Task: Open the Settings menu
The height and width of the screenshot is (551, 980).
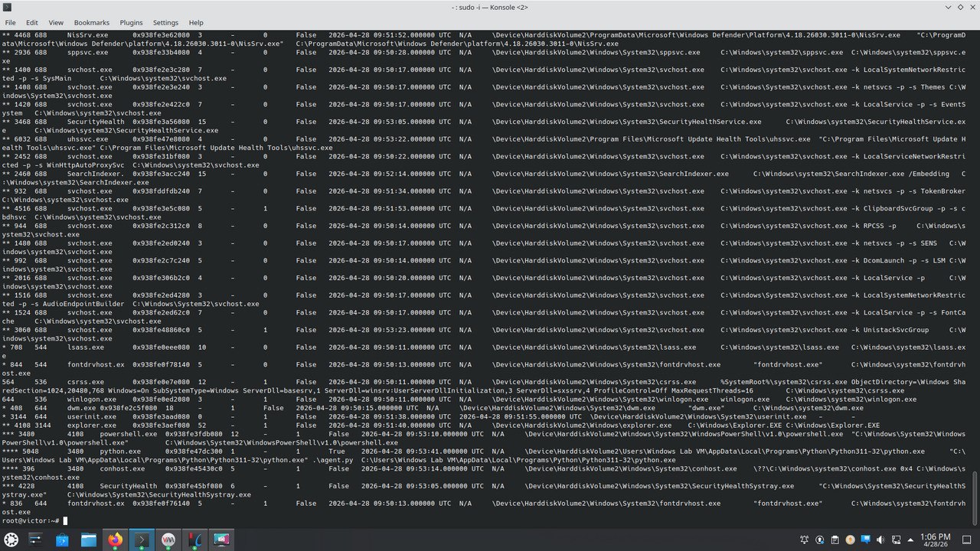Action: 165,23
